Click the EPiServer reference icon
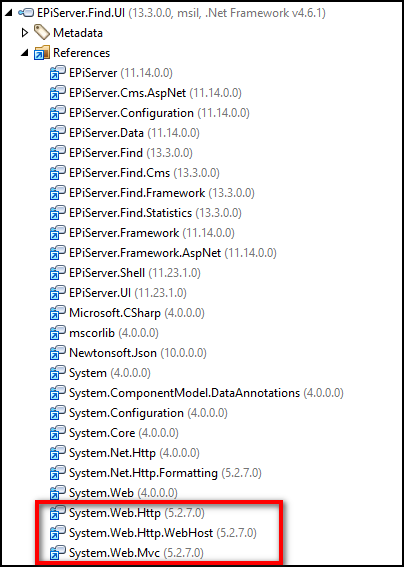 click(x=58, y=73)
